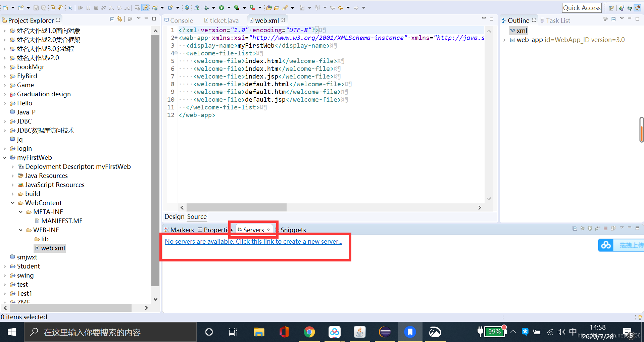Image resolution: width=644 pixels, height=342 pixels.
Task: Open Chrome from the taskbar
Action: (x=309, y=332)
